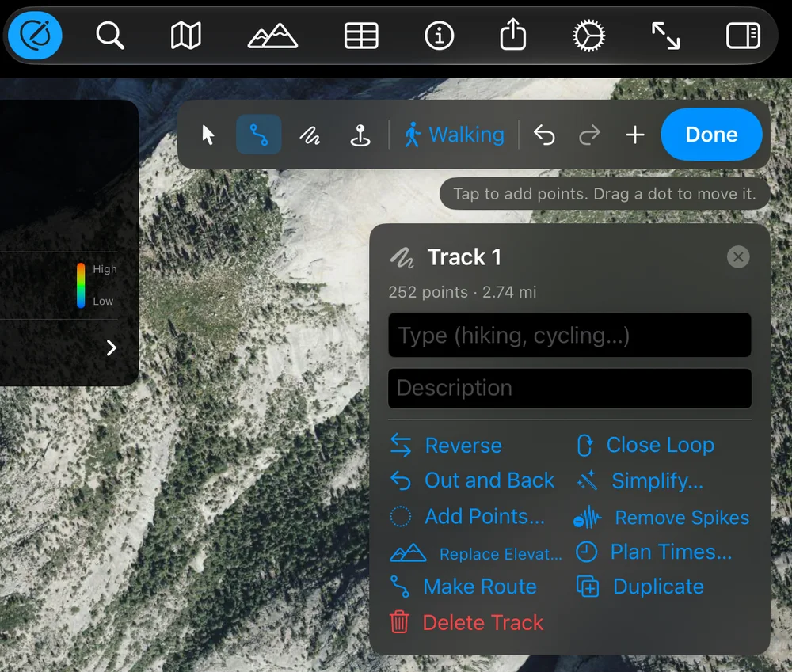Reverse the track direction
This screenshot has width=792, height=672.
[x=446, y=446]
